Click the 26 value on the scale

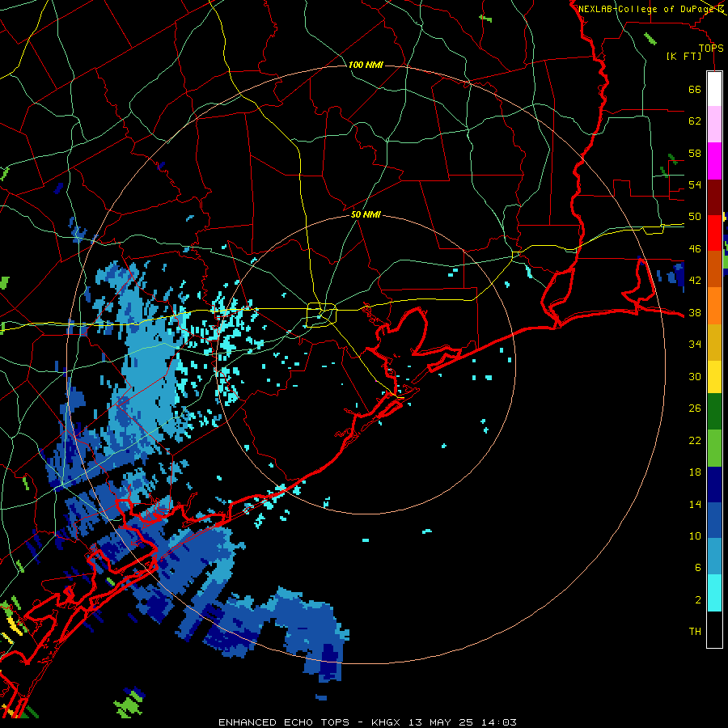(x=695, y=408)
